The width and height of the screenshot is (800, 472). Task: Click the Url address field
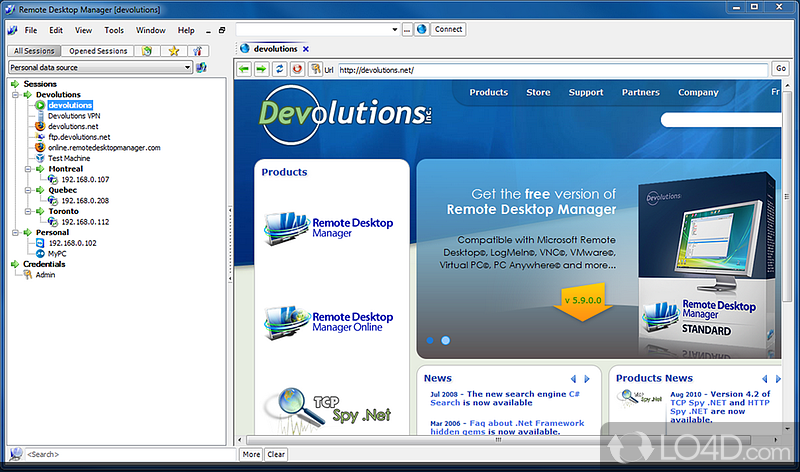click(553, 70)
